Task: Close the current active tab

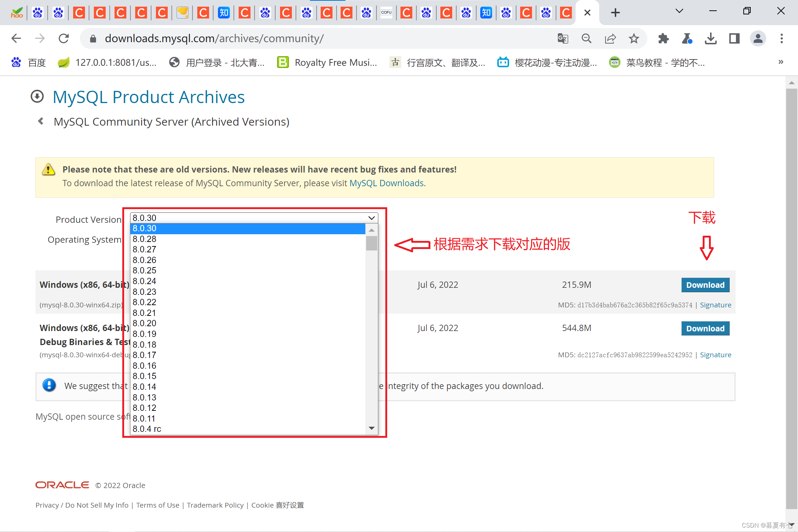Action: (x=587, y=13)
